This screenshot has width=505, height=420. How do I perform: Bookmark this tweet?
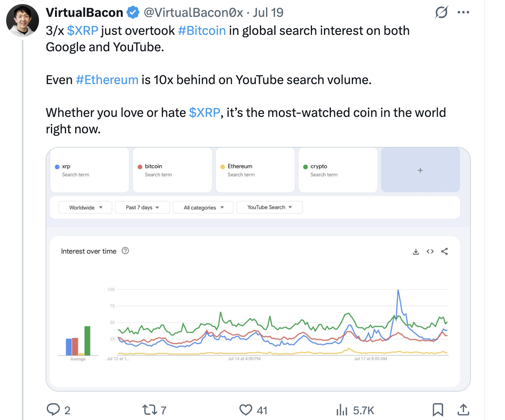click(438, 409)
